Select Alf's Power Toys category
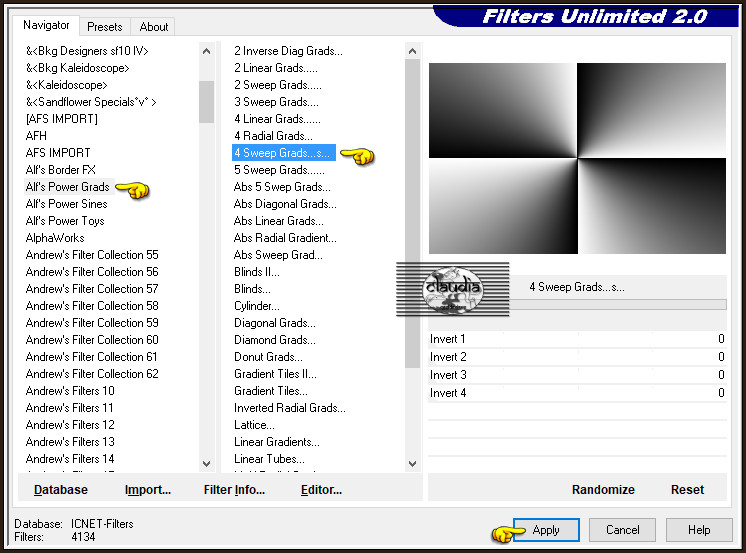 [x=65, y=221]
